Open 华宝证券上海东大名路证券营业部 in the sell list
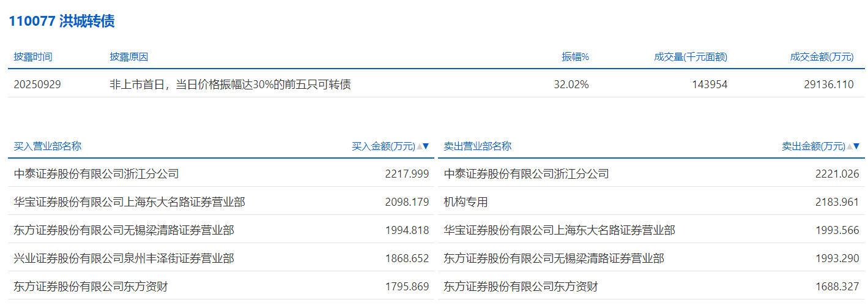 (x=560, y=230)
